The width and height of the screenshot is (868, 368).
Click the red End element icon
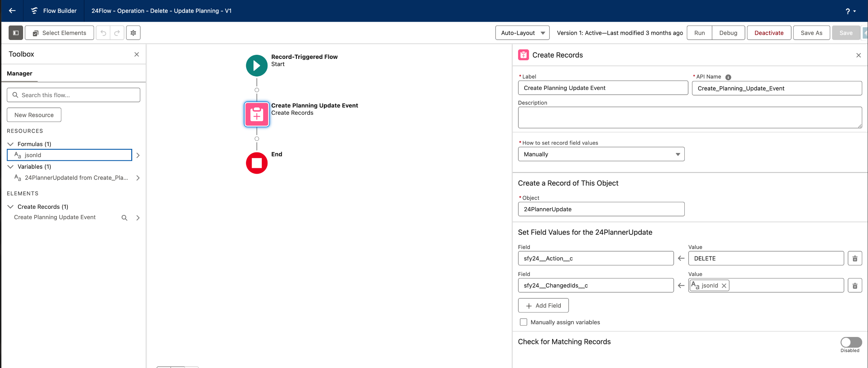click(257, 163)
